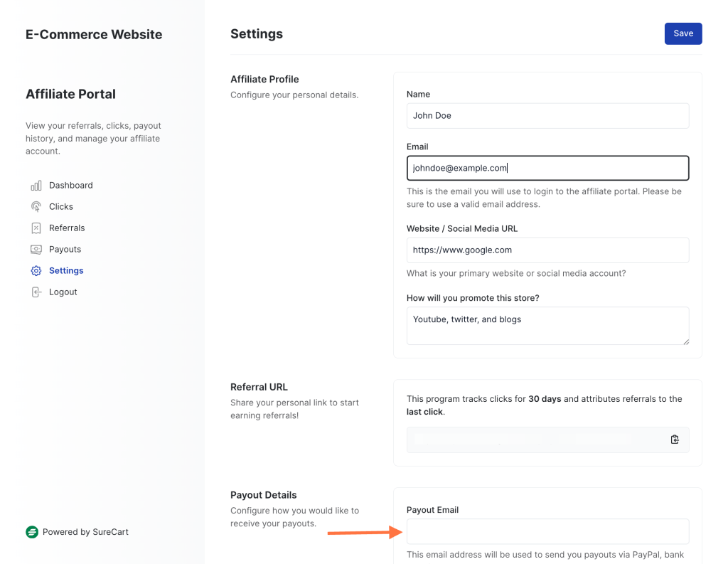Select the Settings gear icon
The width and height of the screenshot is (728, 564).
36,270
